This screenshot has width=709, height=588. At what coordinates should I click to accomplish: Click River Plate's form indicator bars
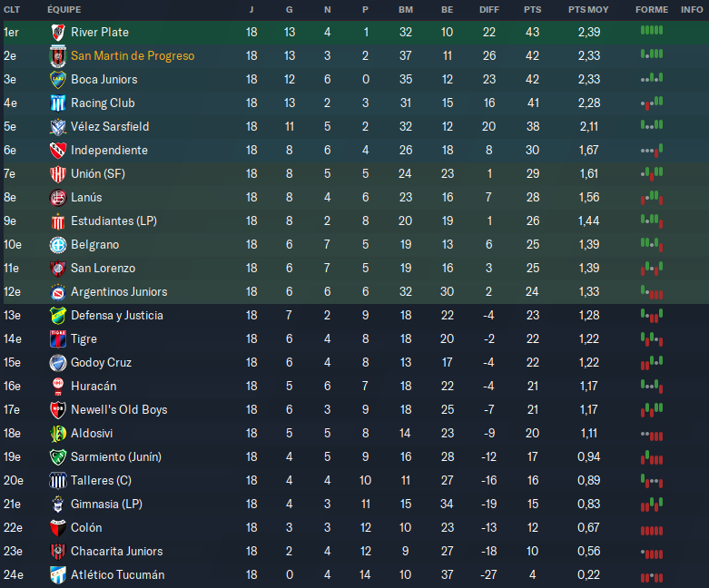tap(651, 32)
